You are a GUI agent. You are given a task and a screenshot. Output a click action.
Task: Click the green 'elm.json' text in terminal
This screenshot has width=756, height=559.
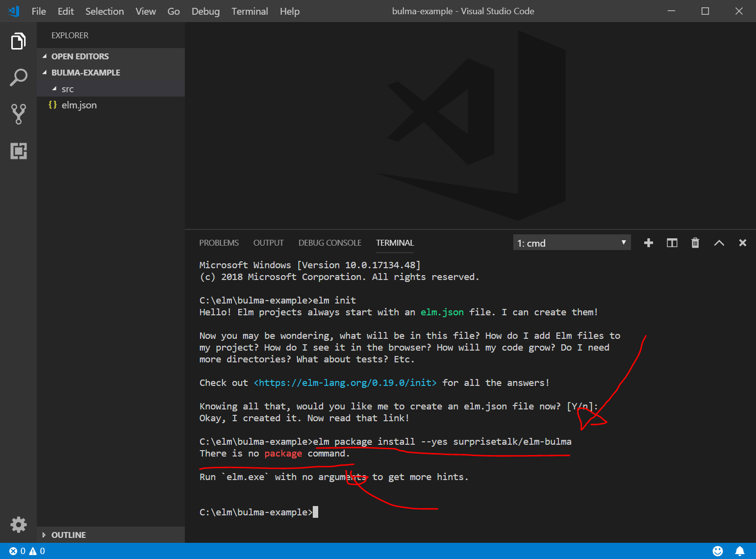click(x=442, y=312)
